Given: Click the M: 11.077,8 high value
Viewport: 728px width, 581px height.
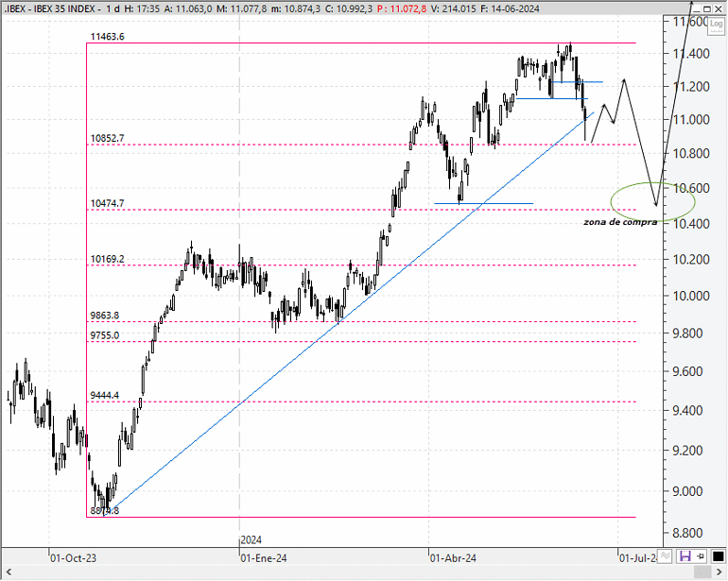Looking at the screenshot, I should 241,9.
